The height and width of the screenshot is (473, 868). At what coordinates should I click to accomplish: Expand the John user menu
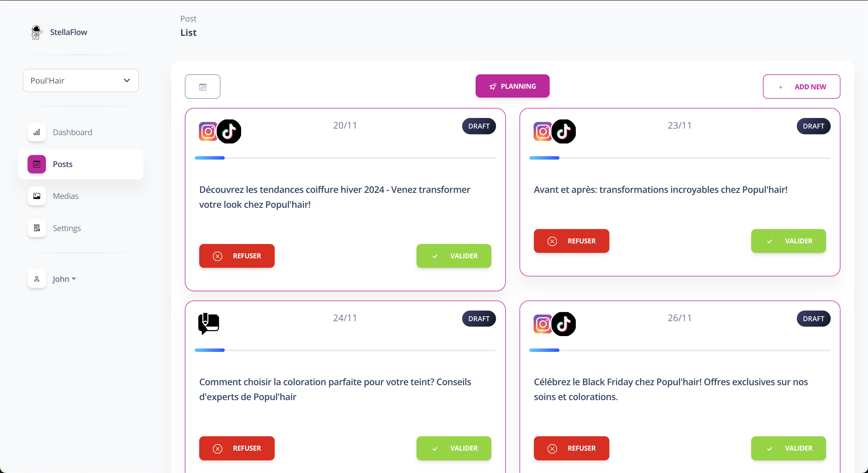(x=64, y=279)
